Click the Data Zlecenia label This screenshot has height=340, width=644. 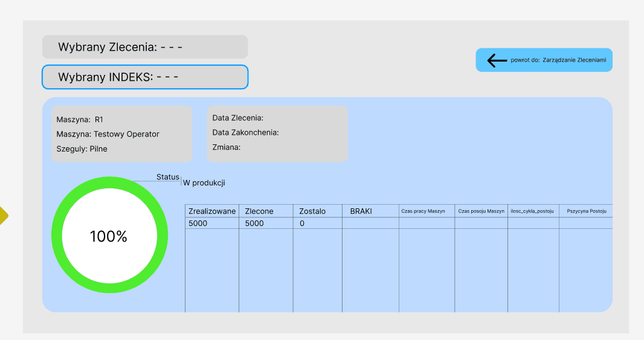tap(238, 118)
